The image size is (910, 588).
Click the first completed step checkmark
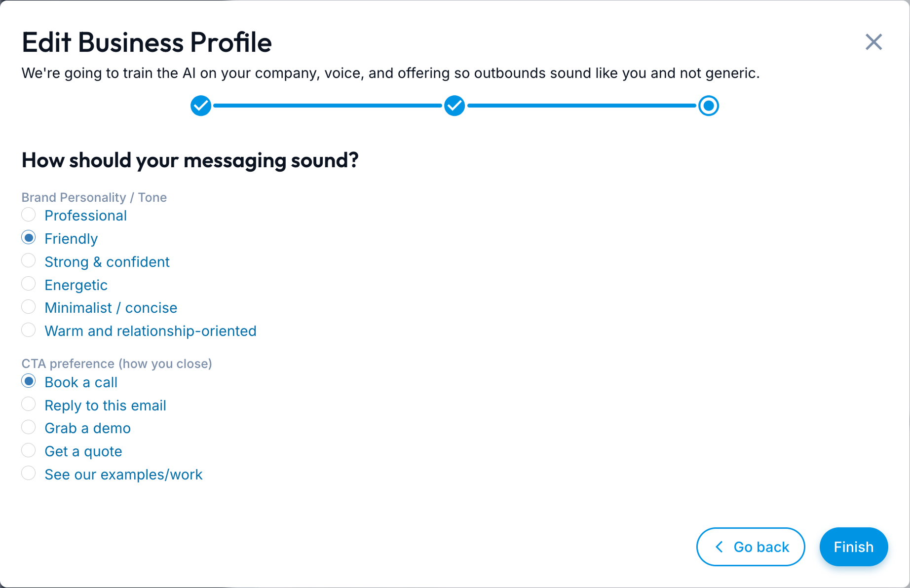pyautogui.click(x=201, y=106)
